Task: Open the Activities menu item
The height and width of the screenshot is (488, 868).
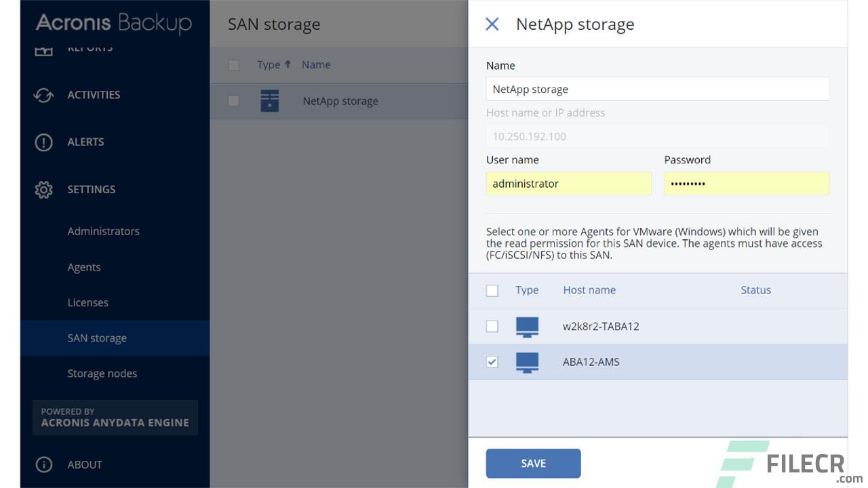Action: point(94,95)
